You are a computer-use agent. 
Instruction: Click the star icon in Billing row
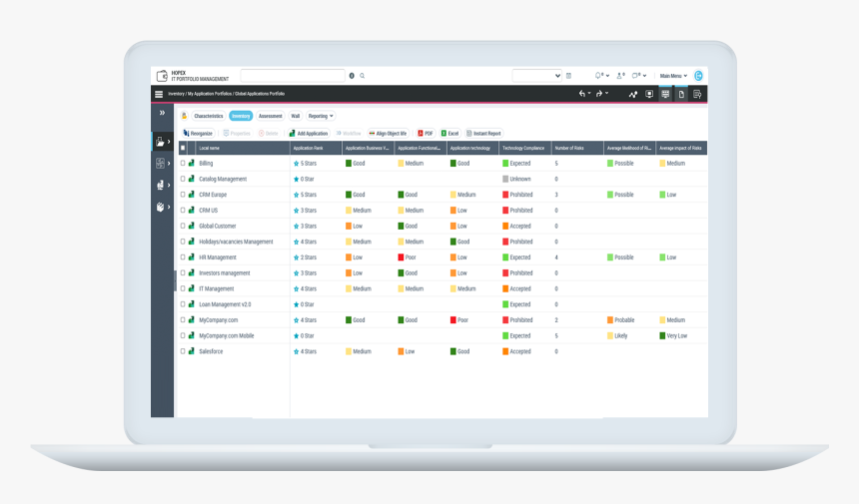pos(297,164)
